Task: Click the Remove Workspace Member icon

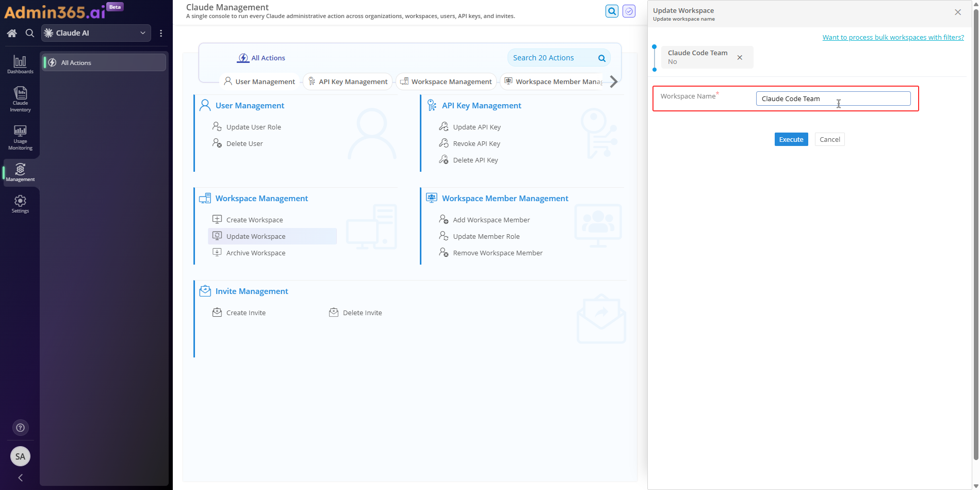Action: pos(444,252)
